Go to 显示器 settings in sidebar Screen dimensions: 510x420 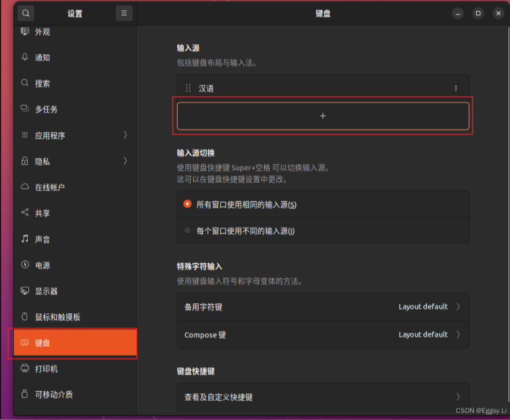point(47,291)
